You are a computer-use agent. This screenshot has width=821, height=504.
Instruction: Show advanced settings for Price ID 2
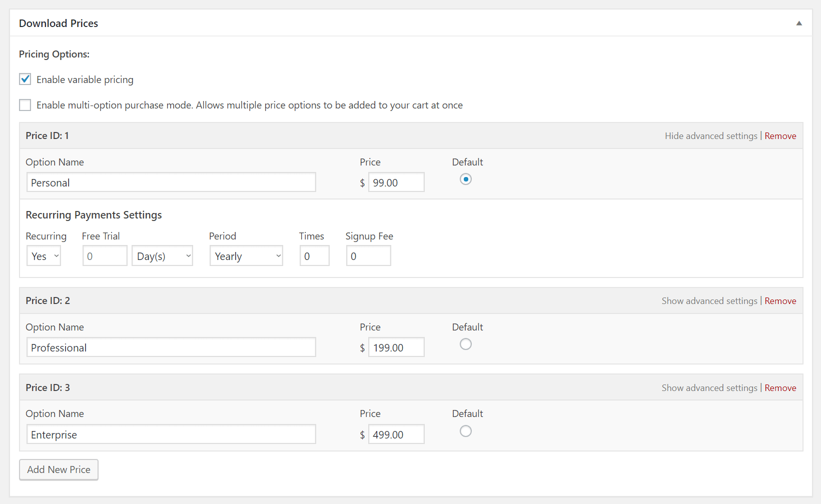pyautogui.click(x=709, y=301)
